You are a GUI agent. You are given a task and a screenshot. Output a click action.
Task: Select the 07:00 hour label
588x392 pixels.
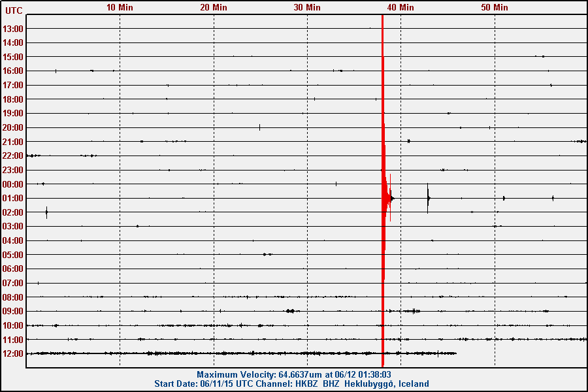pyautogui.click(x=13, y=283)
